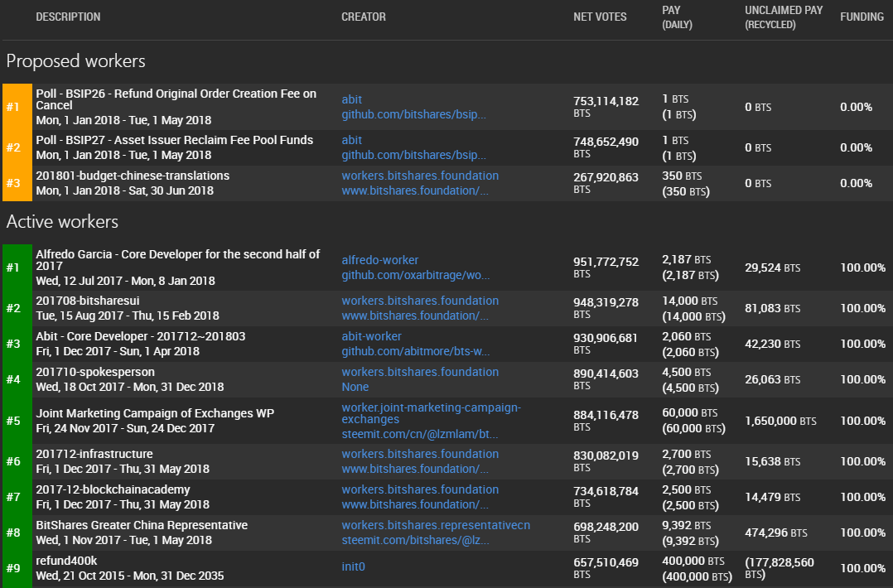
Task: Select the Joint Marketing Campaign of Exchanges WP description
Action: pyautogui.click(x=155, y=413)
